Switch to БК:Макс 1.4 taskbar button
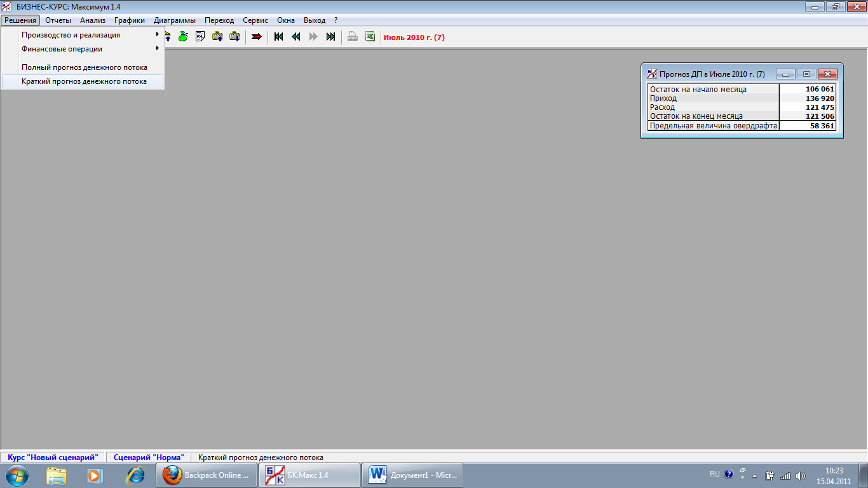This screenshot has height=488, width=868. pos(309,475)
